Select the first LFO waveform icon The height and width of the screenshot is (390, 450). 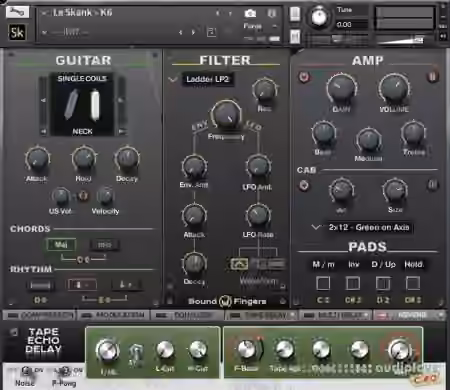(239, 264)
